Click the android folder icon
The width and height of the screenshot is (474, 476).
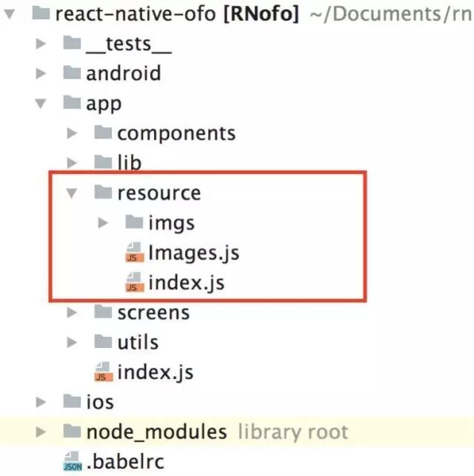coord(72,73)
